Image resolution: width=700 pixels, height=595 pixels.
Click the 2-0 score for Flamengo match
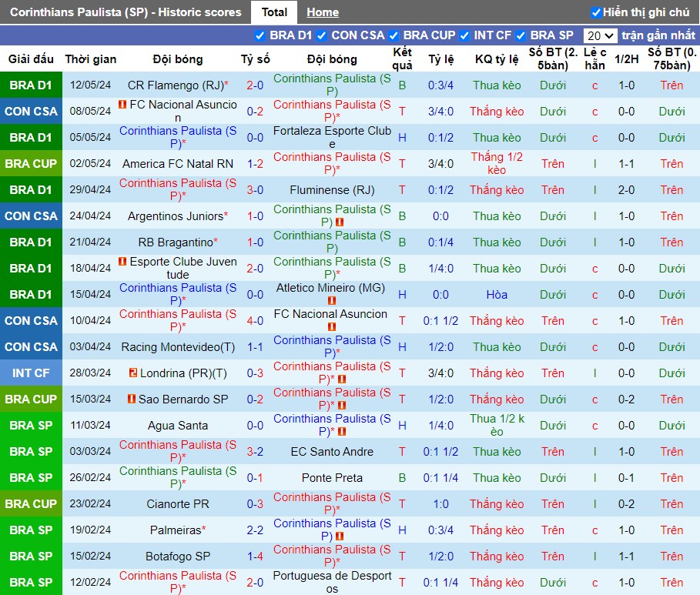[x=255, y=85]
